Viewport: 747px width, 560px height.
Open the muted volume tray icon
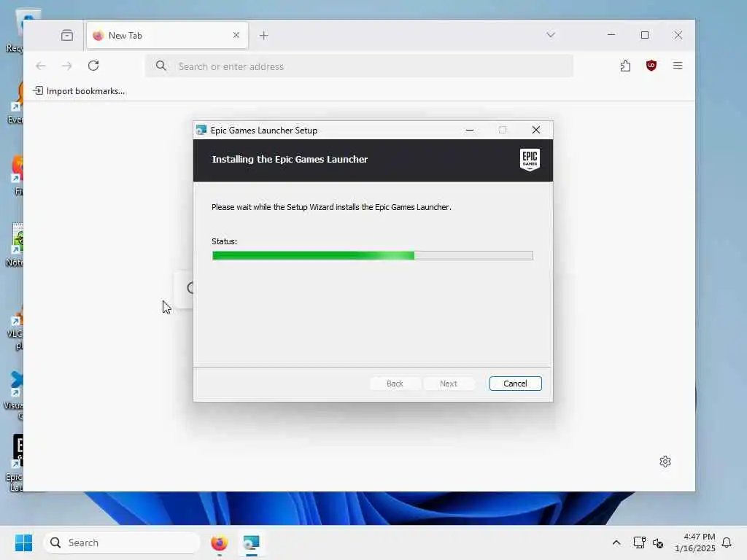pos(658,542)
